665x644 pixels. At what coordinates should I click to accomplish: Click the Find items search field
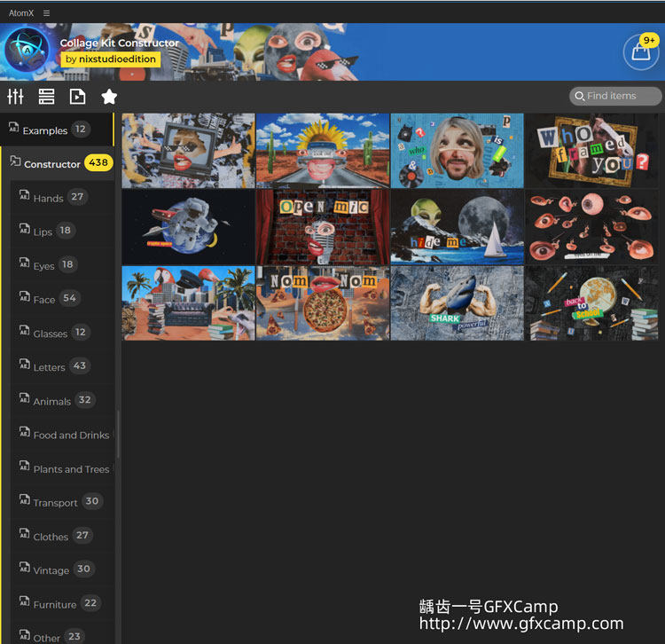coord(615,97)
